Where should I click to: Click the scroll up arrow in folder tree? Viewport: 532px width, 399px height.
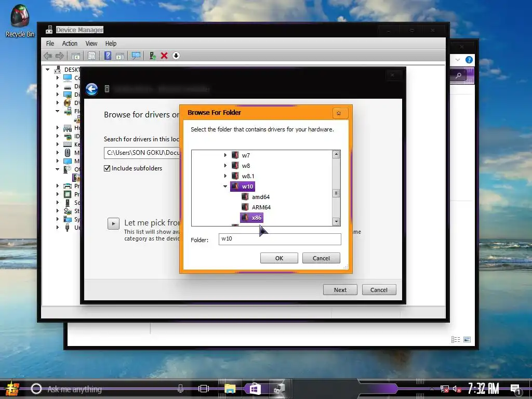[336, 154]
